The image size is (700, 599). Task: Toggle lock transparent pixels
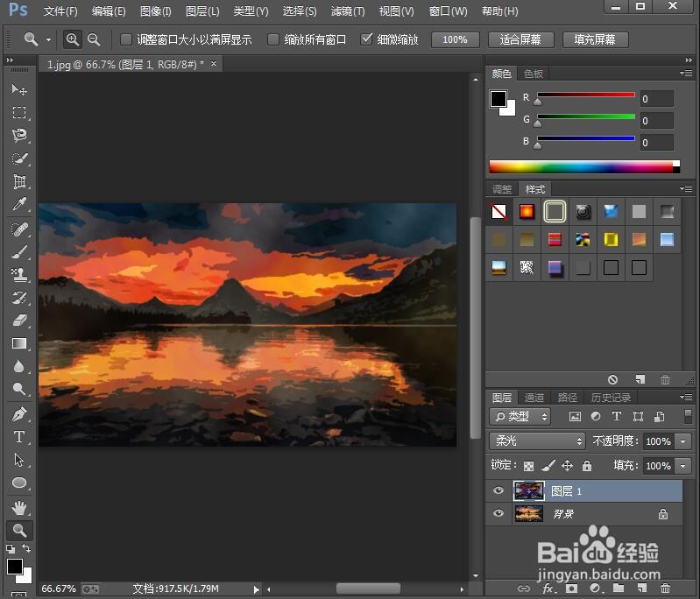(528, 467)
